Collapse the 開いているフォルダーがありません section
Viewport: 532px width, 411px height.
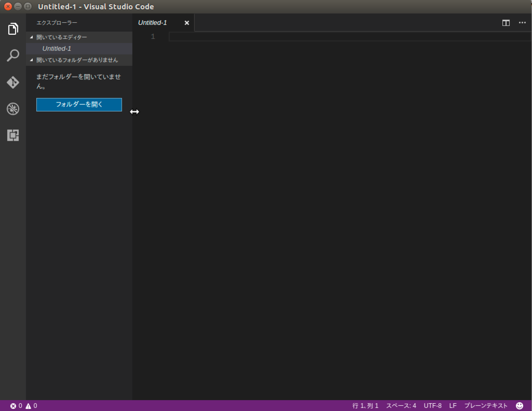79,60
